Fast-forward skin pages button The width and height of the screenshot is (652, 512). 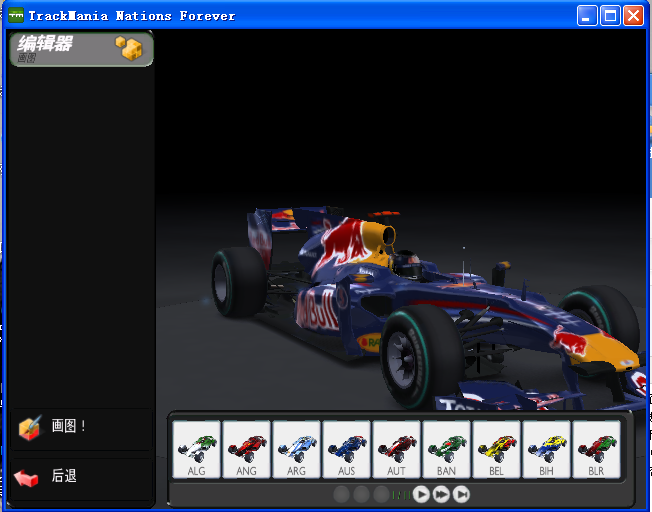tap(441, 495)
